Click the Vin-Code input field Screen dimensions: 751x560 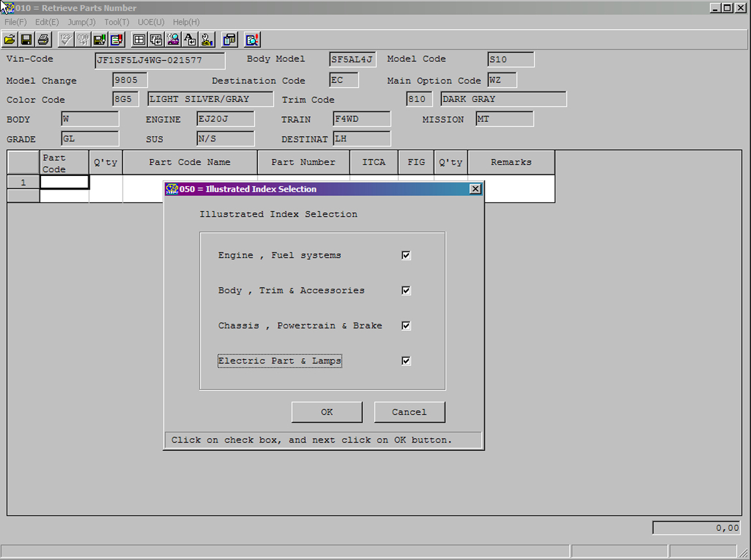[x=160, y=60]
